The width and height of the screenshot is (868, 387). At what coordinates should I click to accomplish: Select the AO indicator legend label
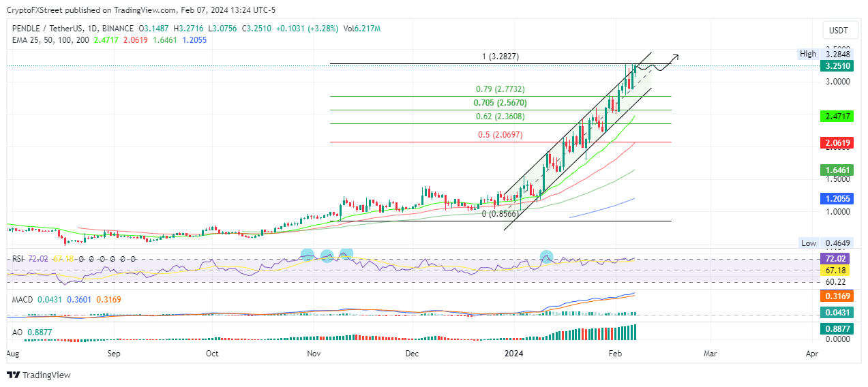(x=13, y=332)
